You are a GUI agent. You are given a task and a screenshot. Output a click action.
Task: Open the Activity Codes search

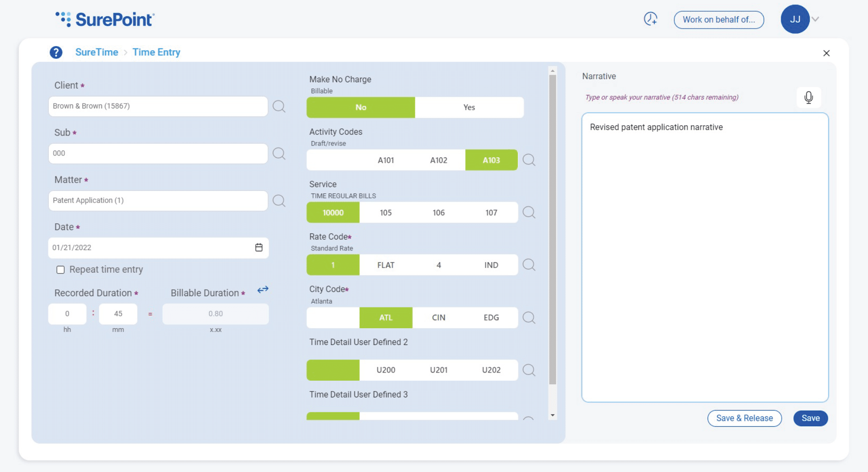529,160
